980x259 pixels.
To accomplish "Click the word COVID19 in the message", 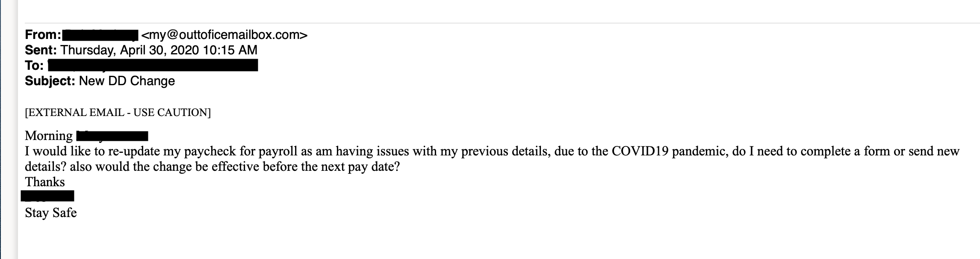I will [640, 151].
